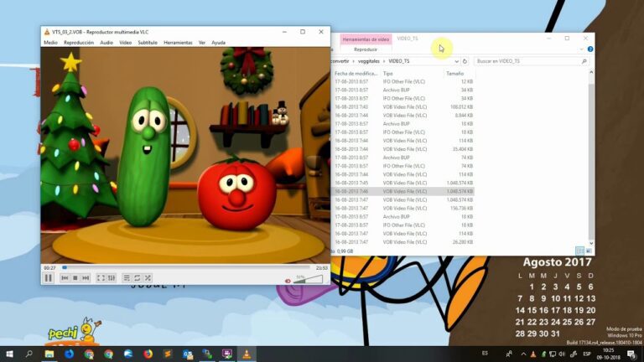Select the highlighted VOB row dated 16-08-2013 7:46
The image size is (644, 362).
(x=402, y=192)
